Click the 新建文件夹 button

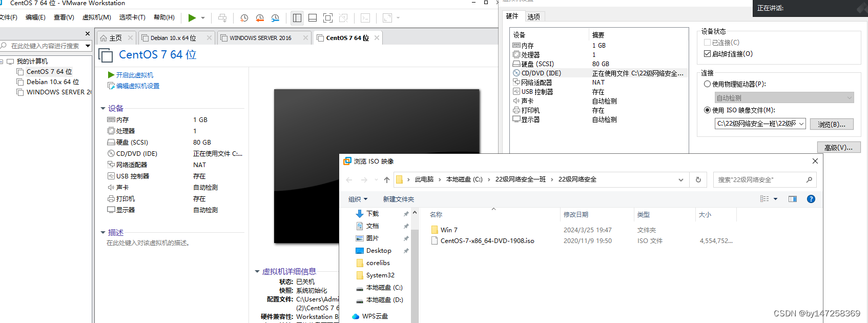pos(399,199)
